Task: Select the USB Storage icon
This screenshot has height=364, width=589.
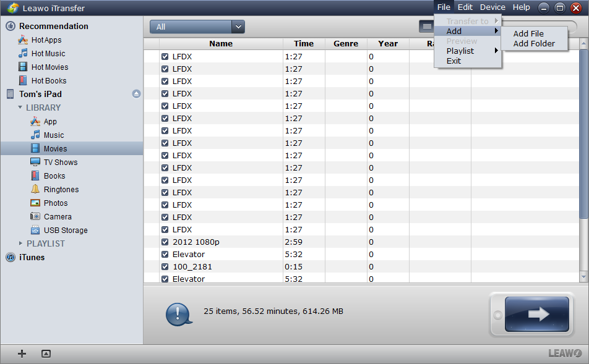Action: [x=35, y=230]
